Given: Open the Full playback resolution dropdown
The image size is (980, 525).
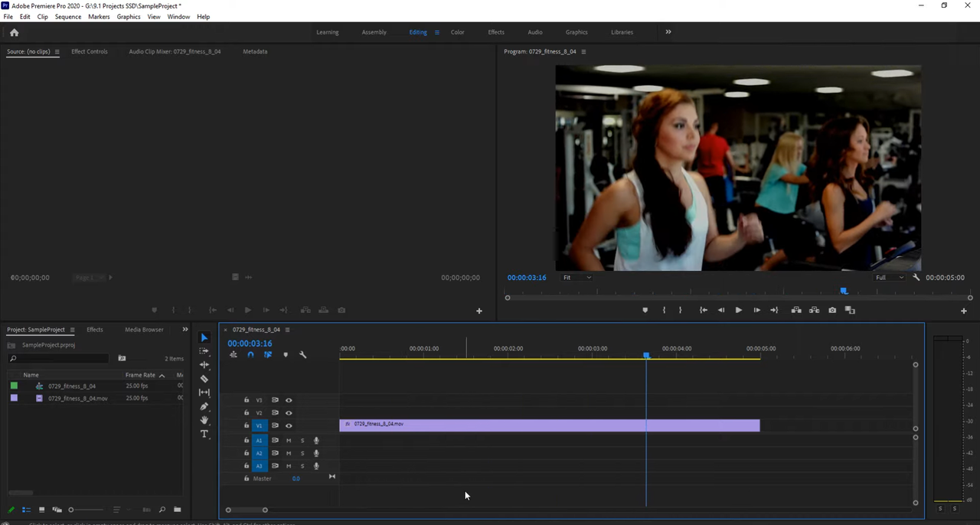Looking at the screenshot, I should 890,278.
